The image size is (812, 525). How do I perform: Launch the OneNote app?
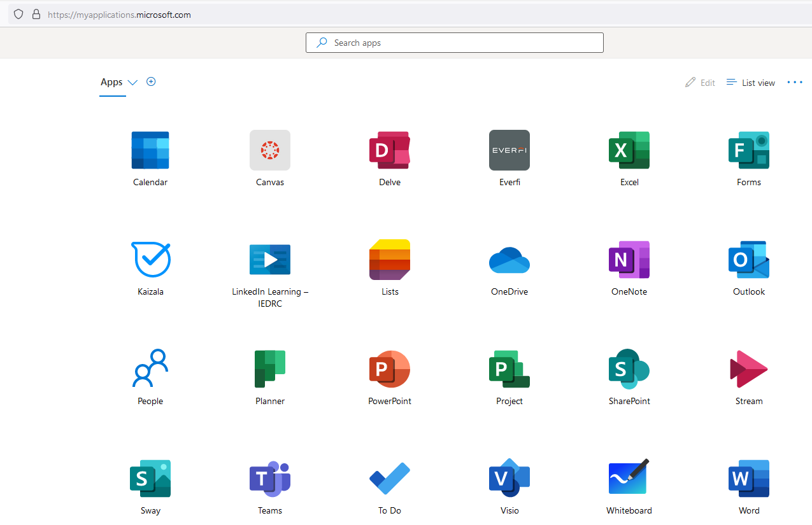[x=629, y=260]
